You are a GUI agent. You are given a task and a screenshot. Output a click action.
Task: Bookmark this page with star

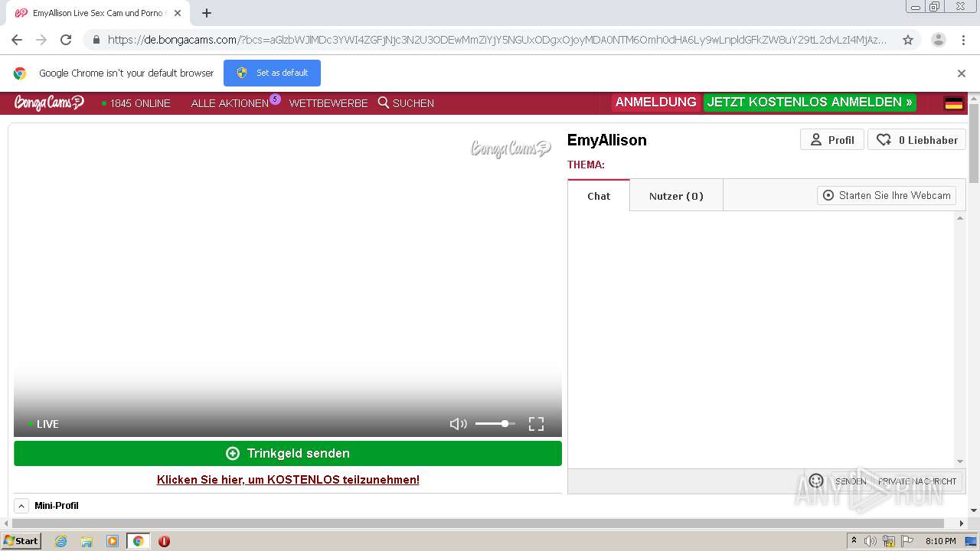(908, 40)
